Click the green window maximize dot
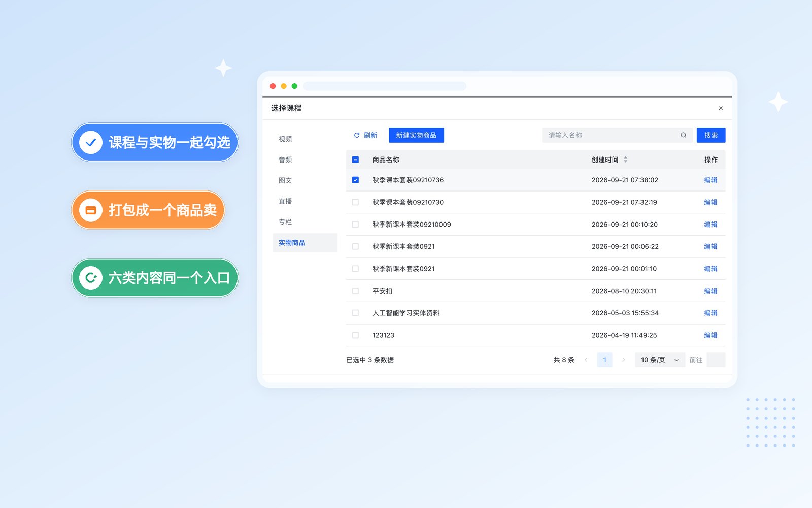Viewport: 812px width, 508px height. pyautogui.click(x=294, y=86)
